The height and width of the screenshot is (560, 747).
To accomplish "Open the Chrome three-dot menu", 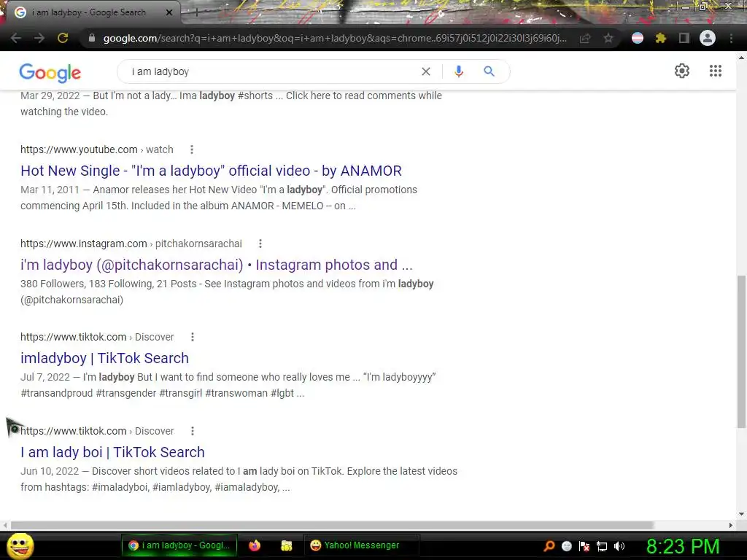I will [x=731, y=38].
